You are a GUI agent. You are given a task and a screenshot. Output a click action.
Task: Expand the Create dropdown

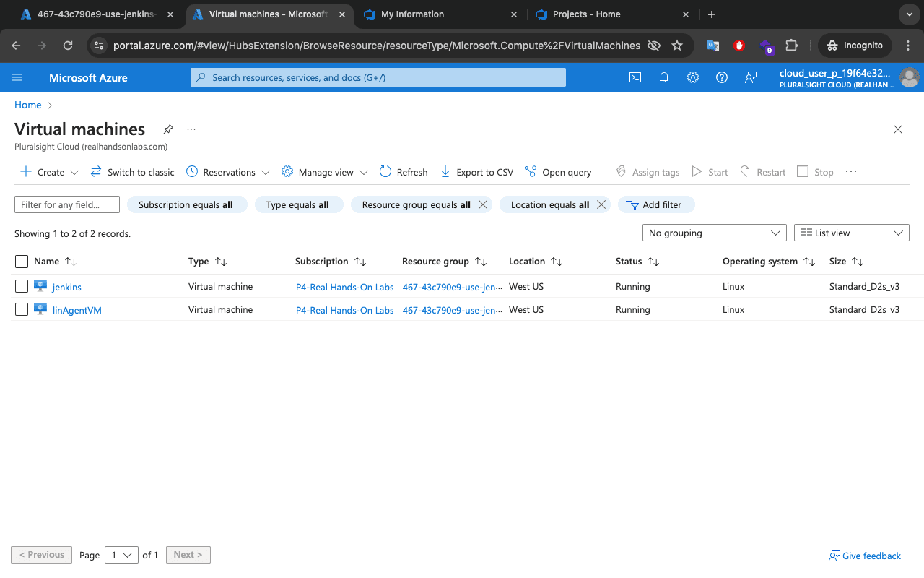49,172
